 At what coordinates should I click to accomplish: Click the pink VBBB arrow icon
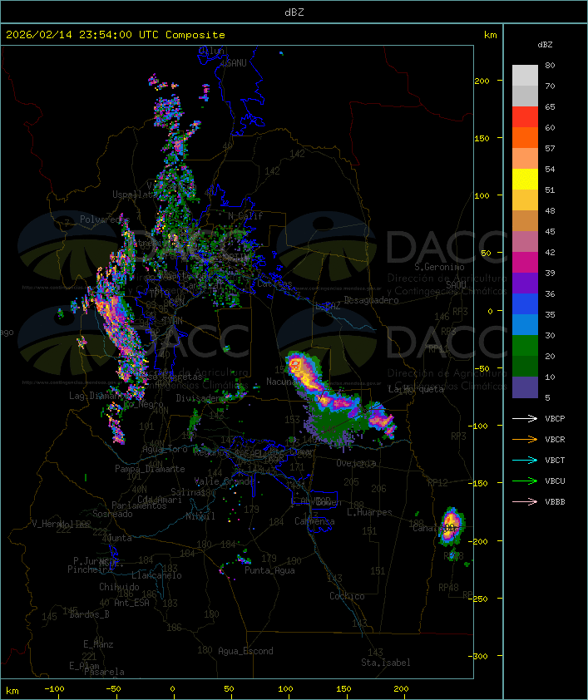pyautogui.click(x=525, y=501)
